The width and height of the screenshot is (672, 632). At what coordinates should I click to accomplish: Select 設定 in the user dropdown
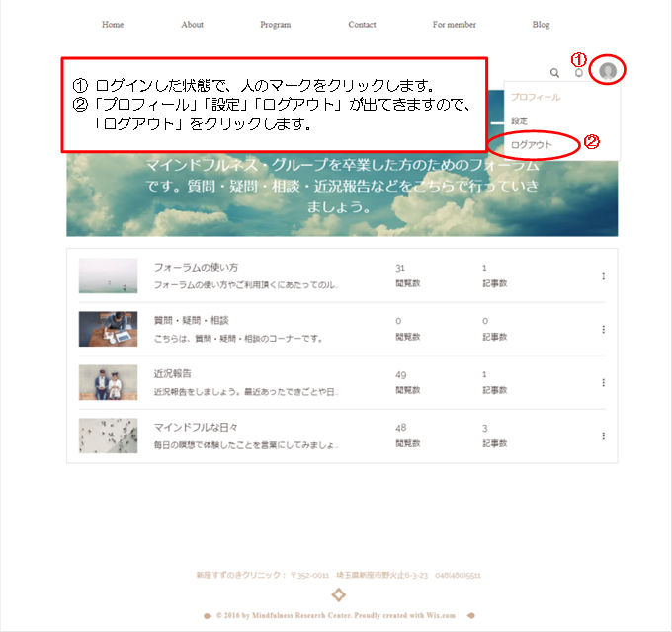519,121
